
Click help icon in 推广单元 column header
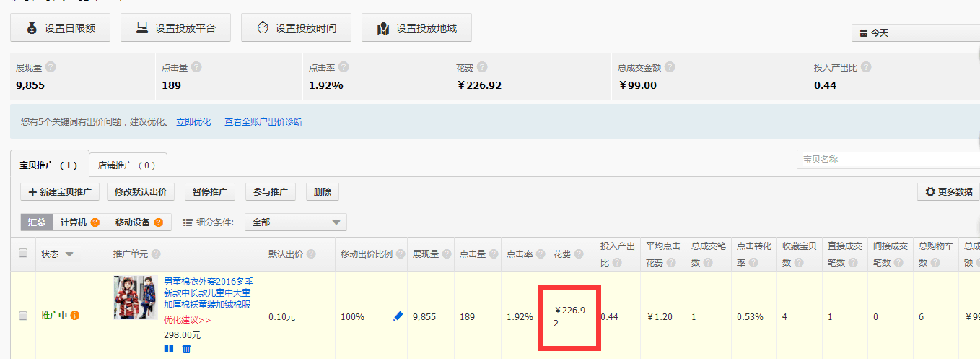[156, 254]
